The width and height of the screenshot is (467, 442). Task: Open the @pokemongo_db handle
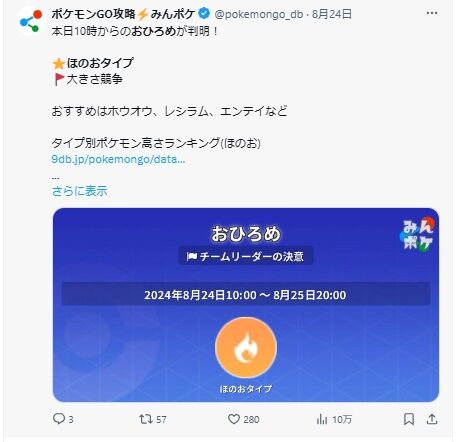coord(259,14)
